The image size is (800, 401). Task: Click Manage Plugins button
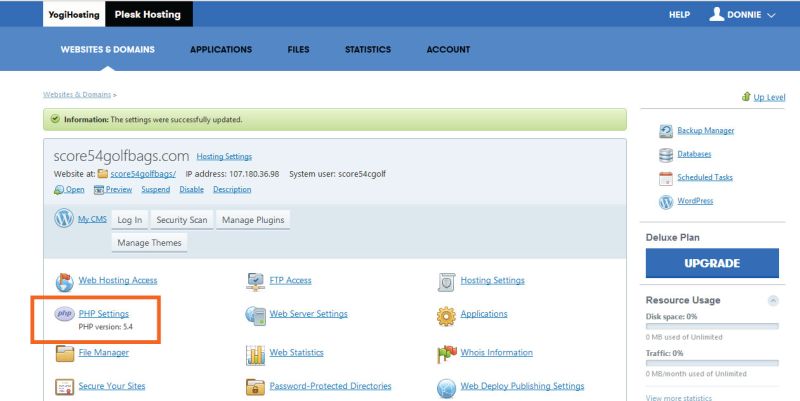pos(253,220)
